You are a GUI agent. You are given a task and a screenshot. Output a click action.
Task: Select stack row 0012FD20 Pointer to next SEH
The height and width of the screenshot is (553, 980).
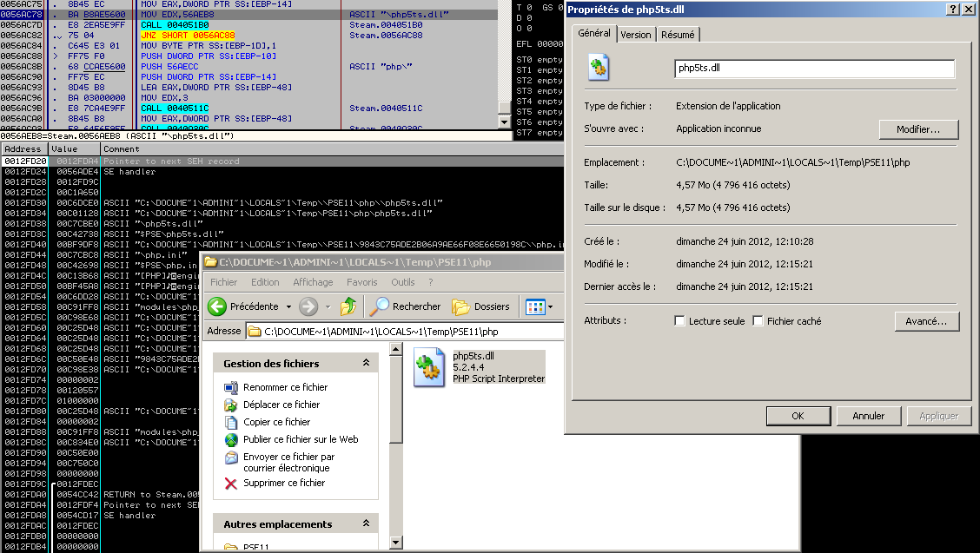282,161
